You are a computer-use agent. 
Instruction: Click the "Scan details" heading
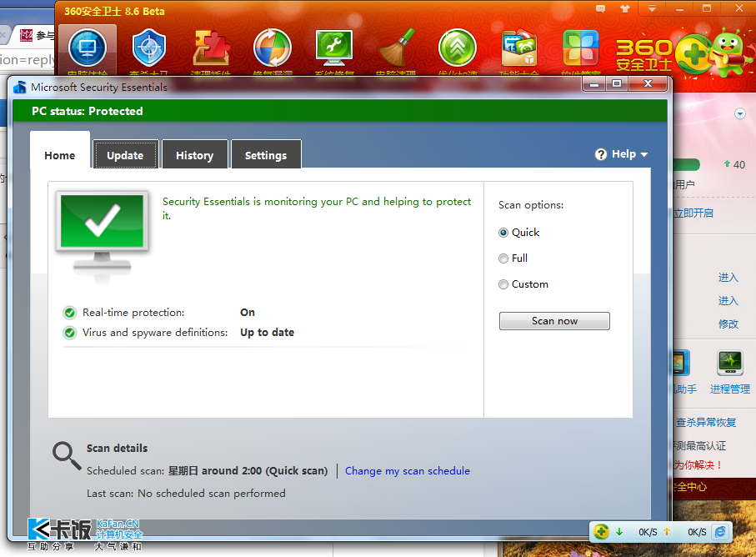point(118,448)
